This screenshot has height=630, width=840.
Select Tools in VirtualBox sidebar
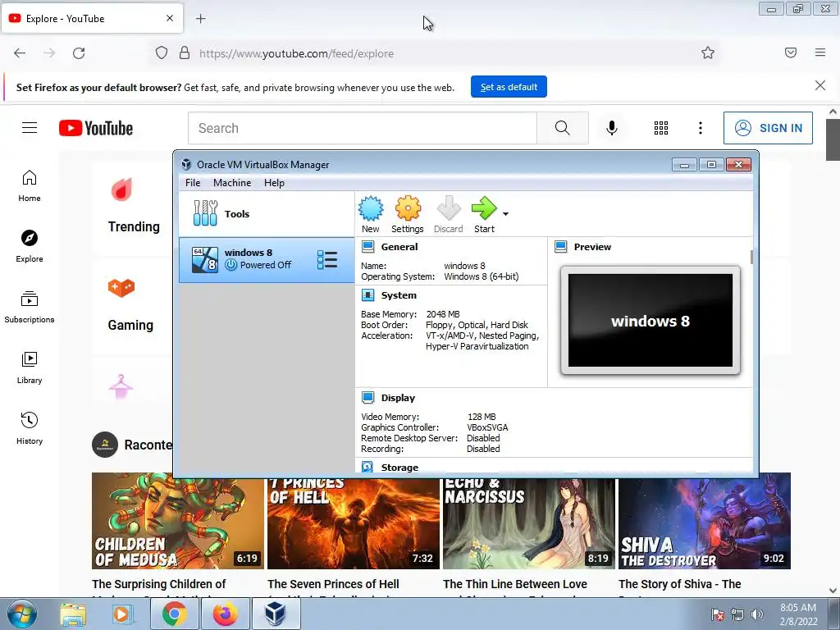point(267,214)
